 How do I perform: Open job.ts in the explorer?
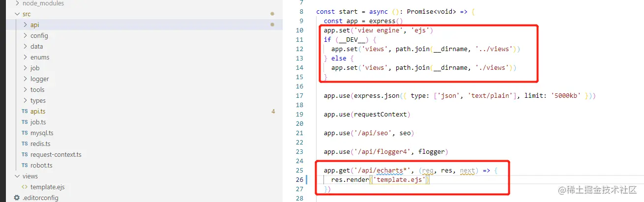(38, 122)
